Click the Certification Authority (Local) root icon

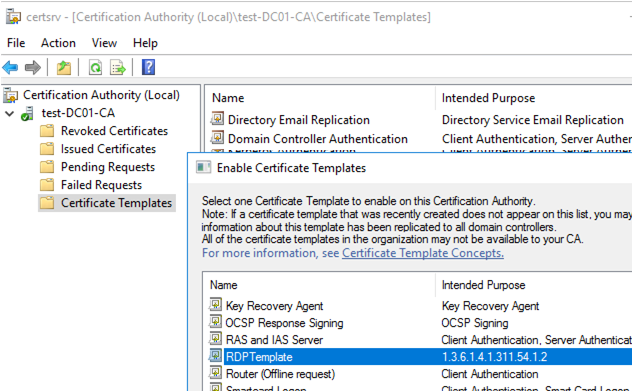point(11,96)
